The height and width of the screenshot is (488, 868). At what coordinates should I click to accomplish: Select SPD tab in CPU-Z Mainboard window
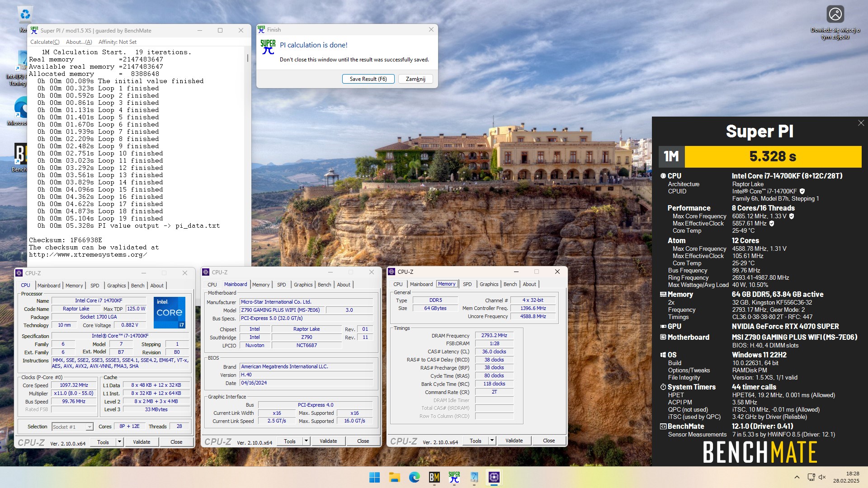coord(281,285)
